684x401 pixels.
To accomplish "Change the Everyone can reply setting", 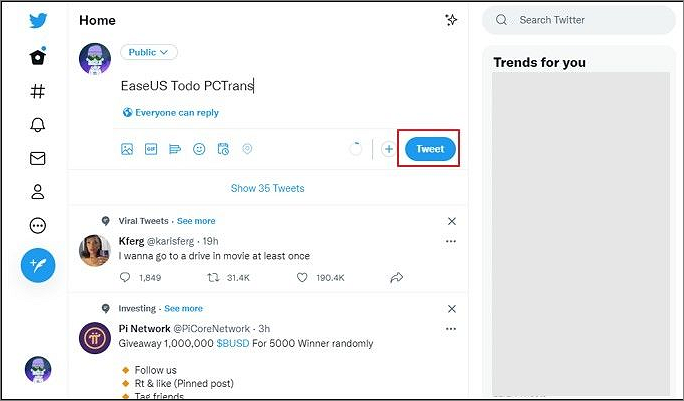I will click(x=170, y=113).
